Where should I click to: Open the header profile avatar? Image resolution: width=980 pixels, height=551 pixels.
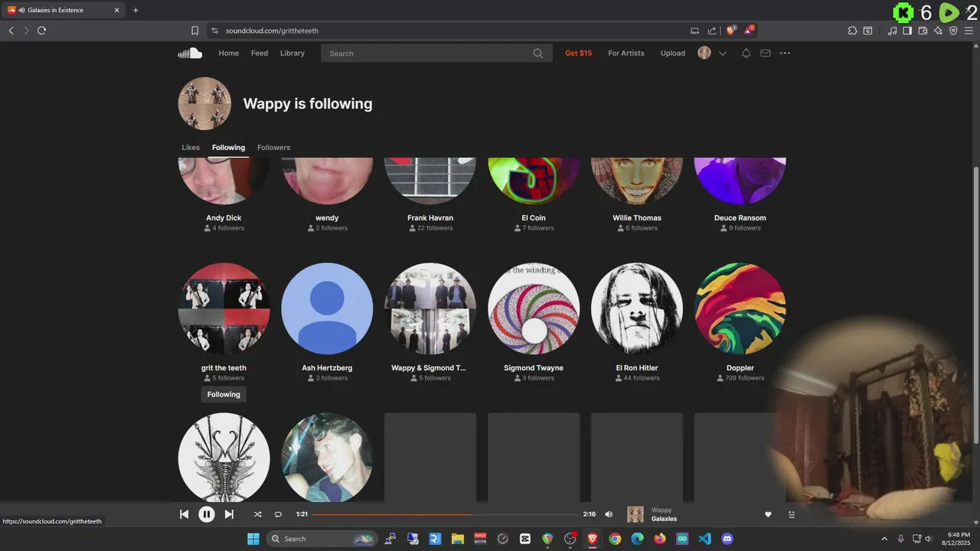tap(704, 53)
